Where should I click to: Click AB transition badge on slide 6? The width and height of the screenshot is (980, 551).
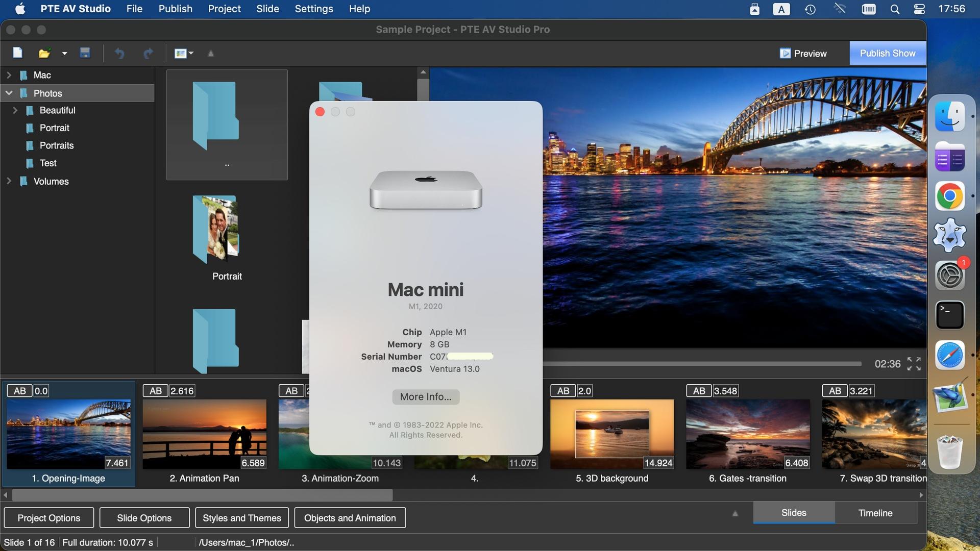pos(699,391)
